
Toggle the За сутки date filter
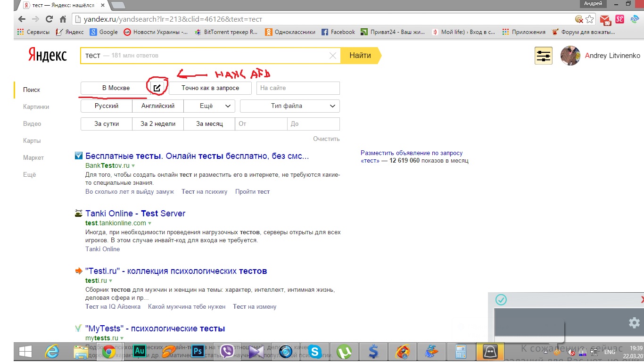pos(107,124)
